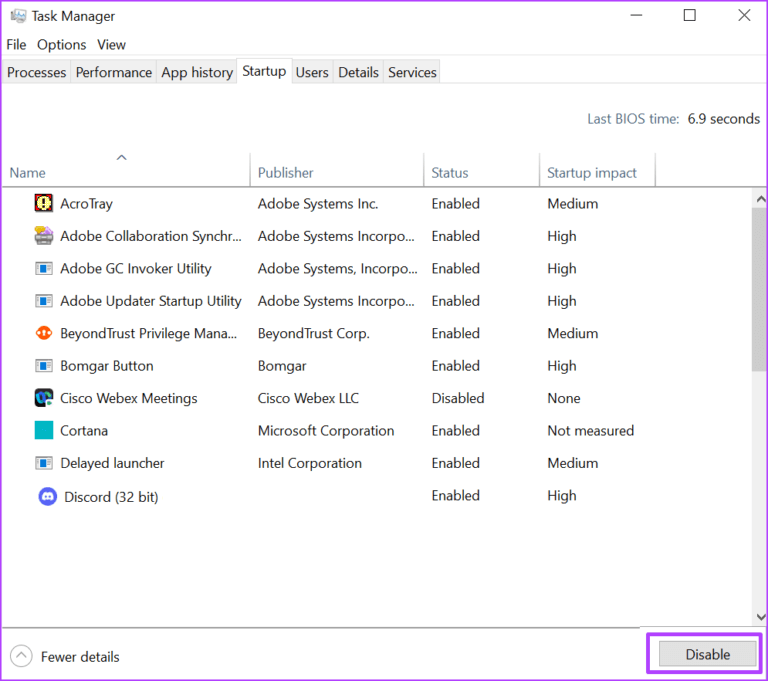Click the Cisco Webex Meetings icon
This screenshot has width=768, height=681.
point(44,398)
